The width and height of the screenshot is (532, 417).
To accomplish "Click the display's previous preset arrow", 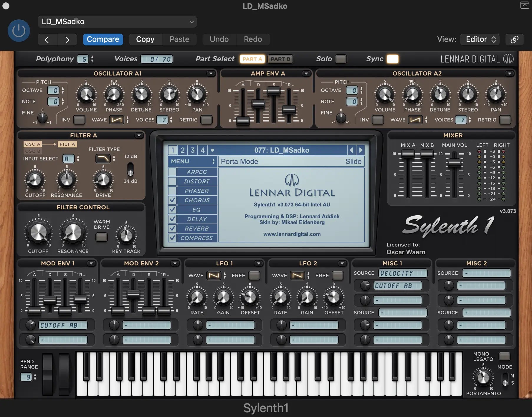I will coord(351,150).
